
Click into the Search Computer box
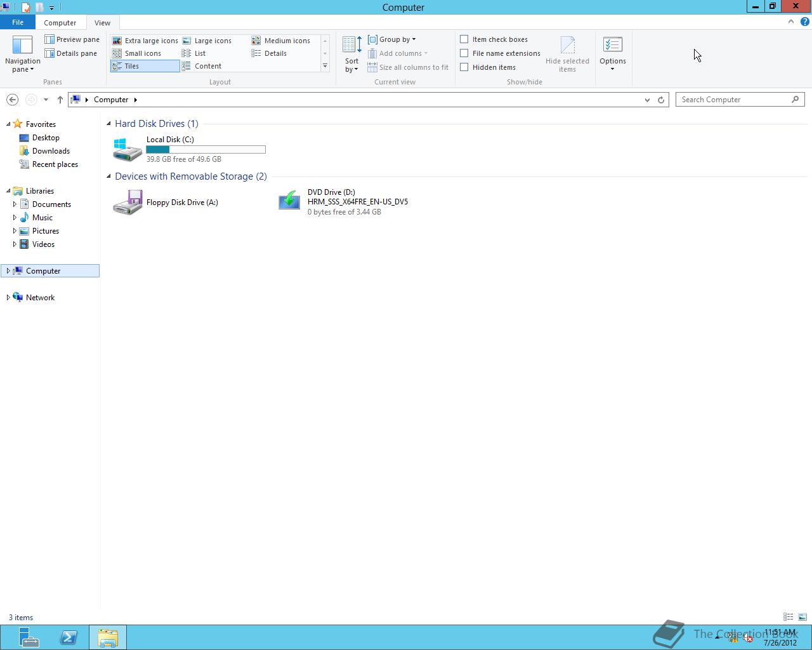point(740,100)
